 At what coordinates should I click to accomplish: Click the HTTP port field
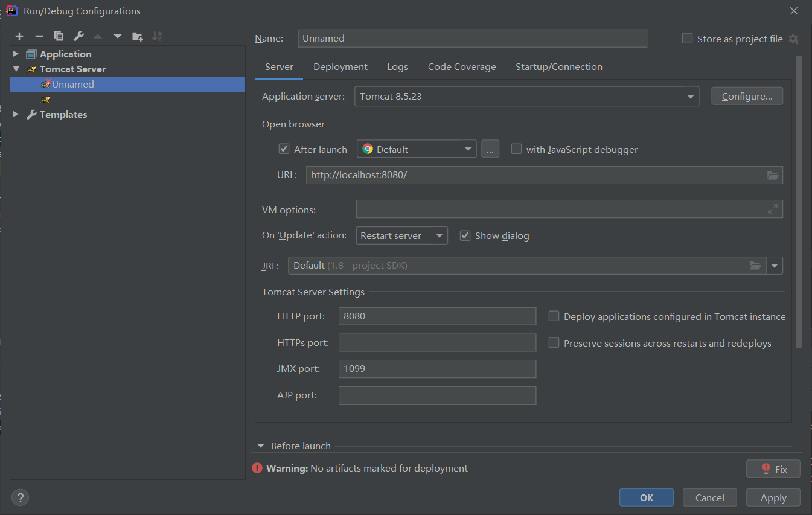(437, 316)
